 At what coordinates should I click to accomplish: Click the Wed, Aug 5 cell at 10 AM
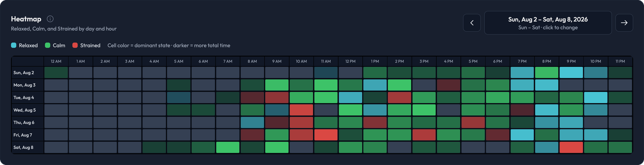tap(302, 110)
